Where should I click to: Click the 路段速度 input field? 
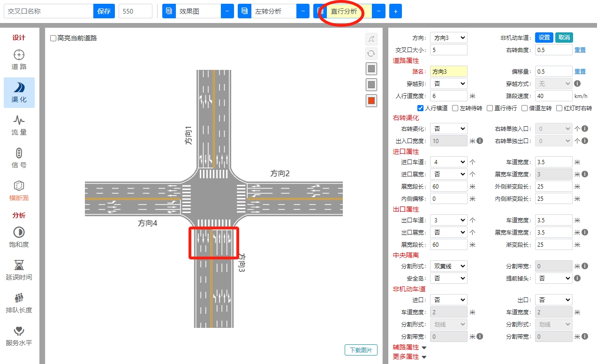tap(553, 96)
